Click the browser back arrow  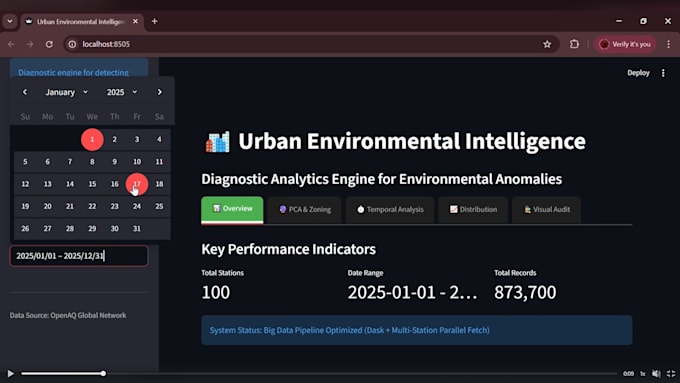(x=11, y=44)
